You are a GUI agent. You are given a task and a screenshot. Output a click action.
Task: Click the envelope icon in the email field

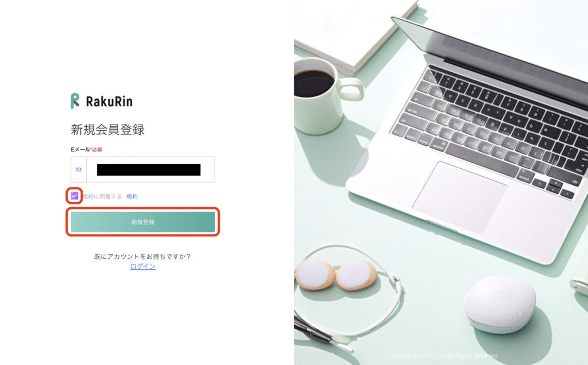pyautogui.click(x=79, y=169)
